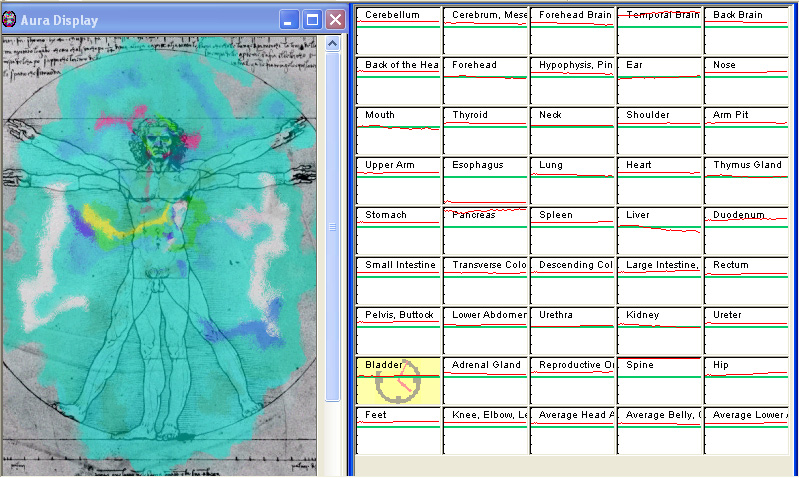This screenshot has height=478, width=799.
Task: Choose the Lower Abdomen graph cell
Action: coord(485,330)
